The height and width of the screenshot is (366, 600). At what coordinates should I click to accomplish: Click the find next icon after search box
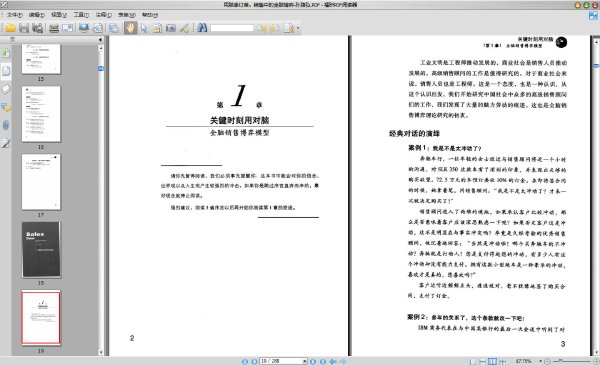(275, 28)
